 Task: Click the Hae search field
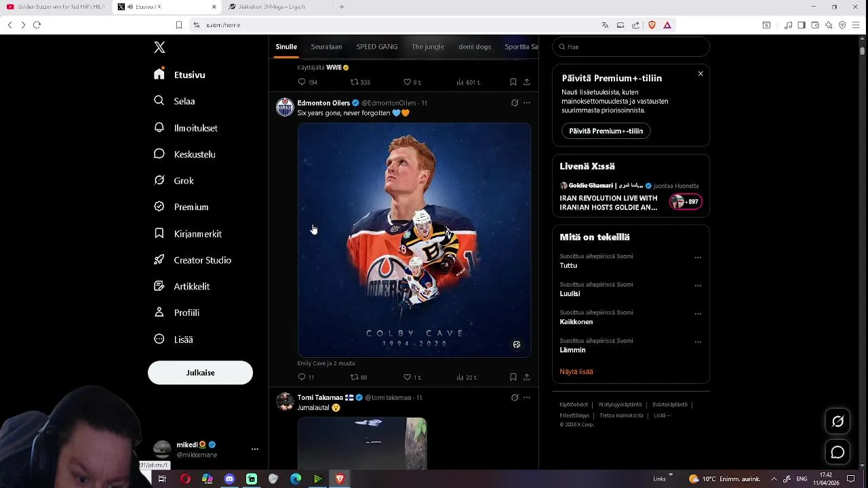pos(631,47)
